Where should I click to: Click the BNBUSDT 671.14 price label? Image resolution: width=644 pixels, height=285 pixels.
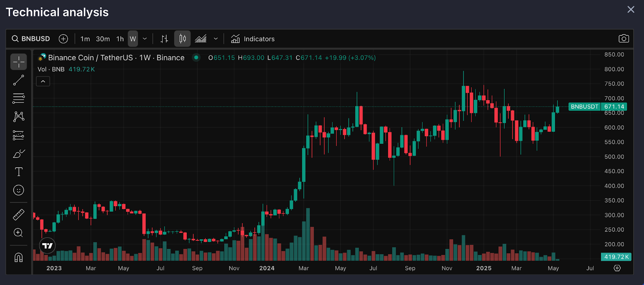click(597, 107)
